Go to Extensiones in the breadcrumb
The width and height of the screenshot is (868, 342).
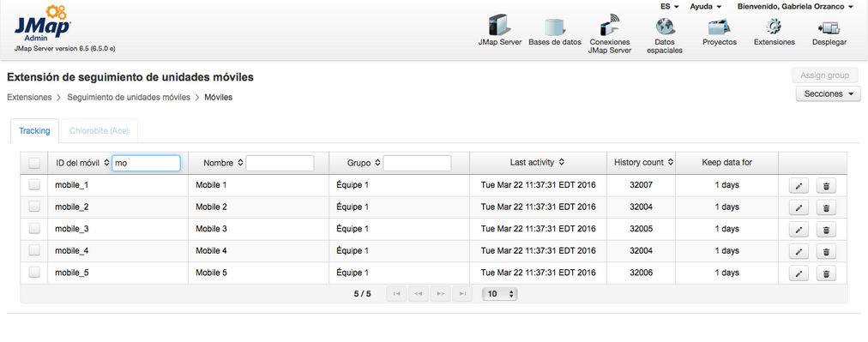[x=29, y=97]
